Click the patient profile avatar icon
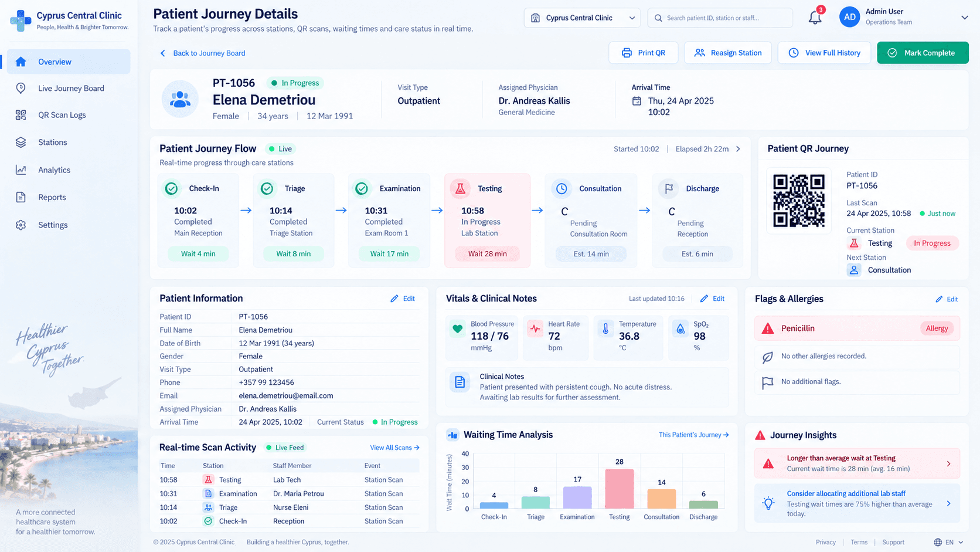980x552 pixels. [x=180, y=99]
